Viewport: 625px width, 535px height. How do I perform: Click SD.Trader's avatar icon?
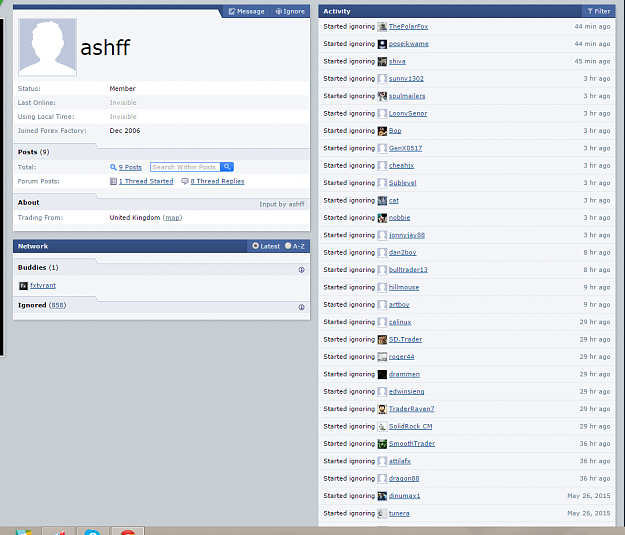[382, 339]
